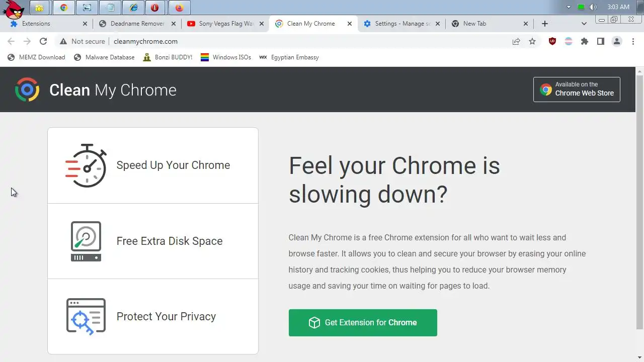Switch to the Sony Vegas Flag YouTube tab

point(226,24)
